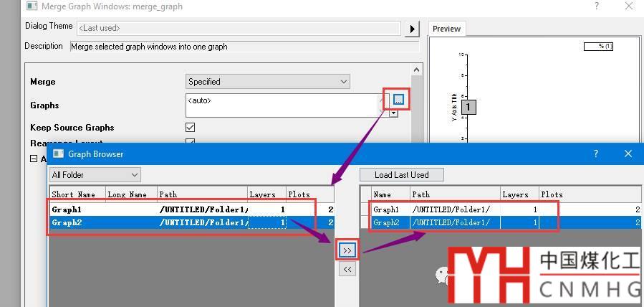Click small dropdown arrow under Graphs browse button

(x=394, y=113)
